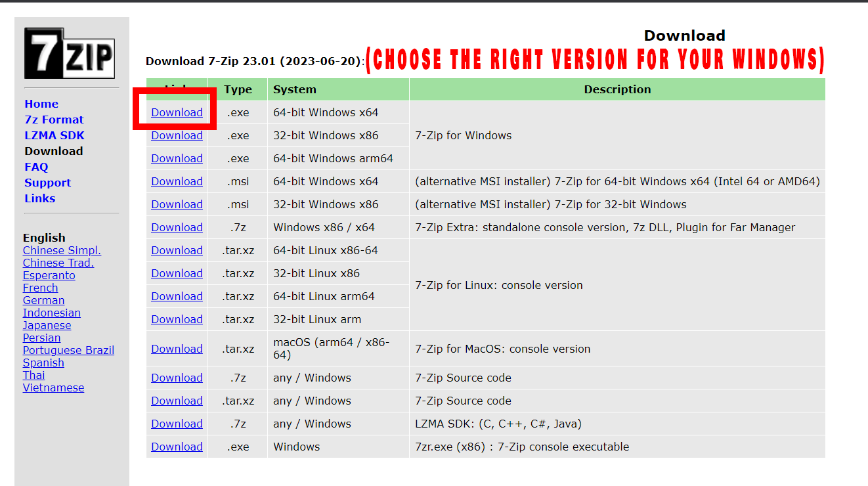Viewport: 868px width, 486px height.
Task: Select the highlighted Download link in red box
Action: (x=177, y=112)
